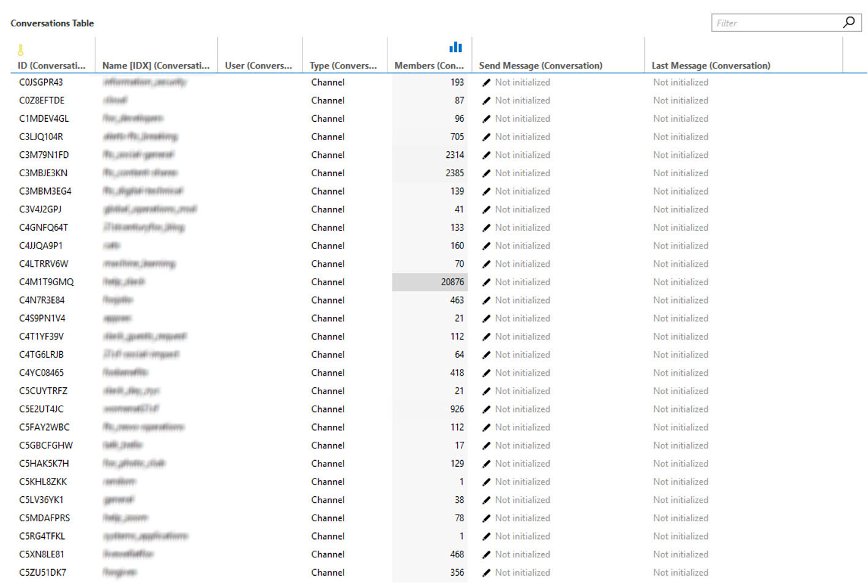
Task: Click pencil edit icon in row C5KHL8ZKK
Action: 486,482
